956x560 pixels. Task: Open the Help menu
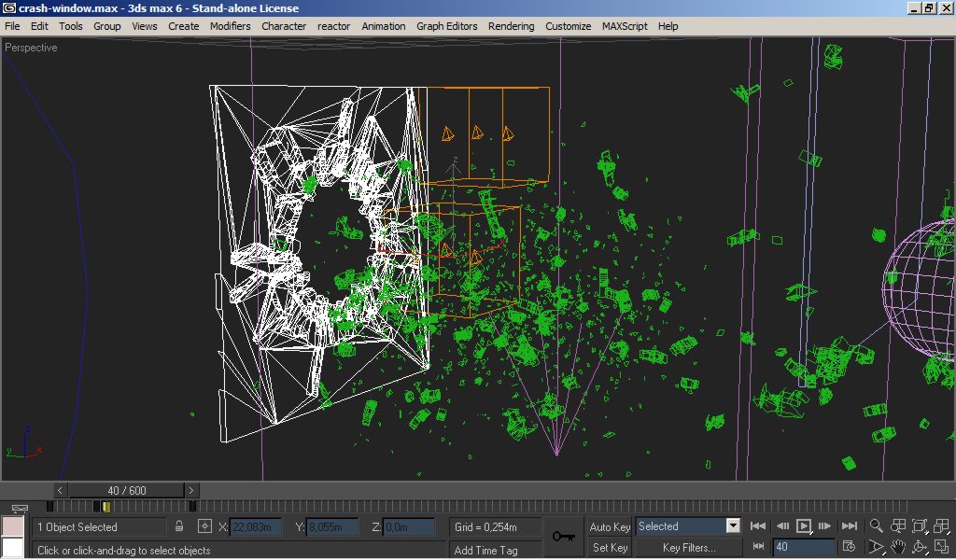[x=668, y=26]
